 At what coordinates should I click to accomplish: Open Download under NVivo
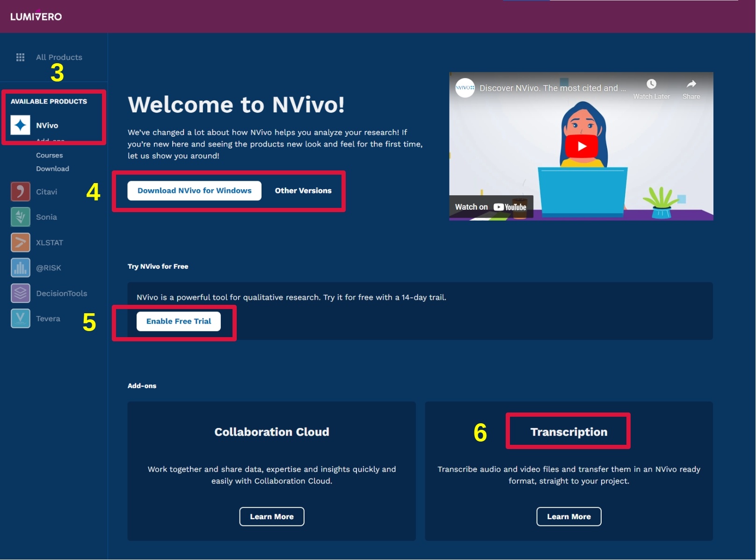click(x=52, y=169)
